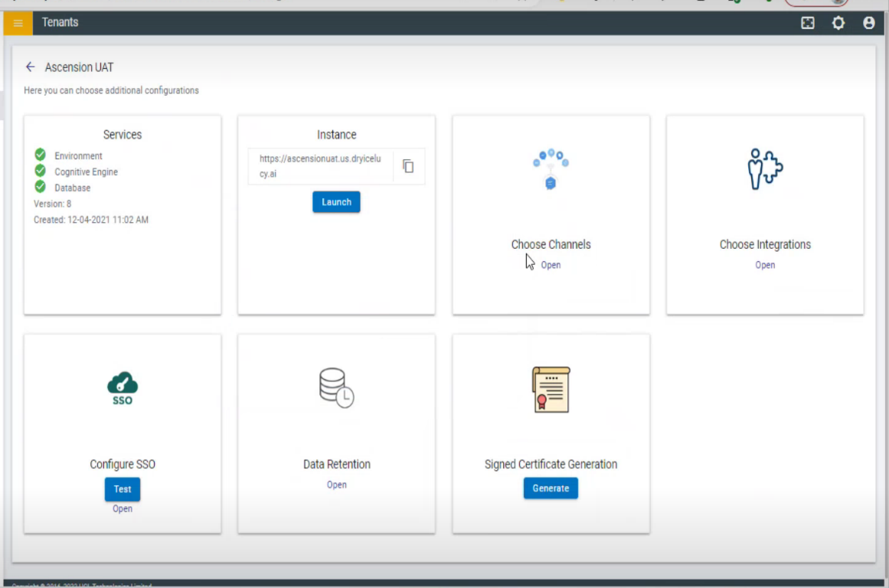Click the instance URL text field

point(320,166)
